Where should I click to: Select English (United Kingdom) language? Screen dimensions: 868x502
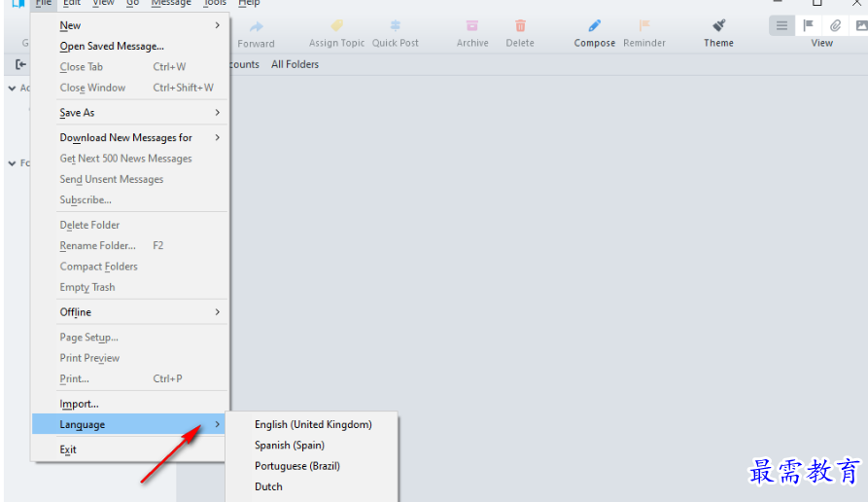tap(312, 424)
